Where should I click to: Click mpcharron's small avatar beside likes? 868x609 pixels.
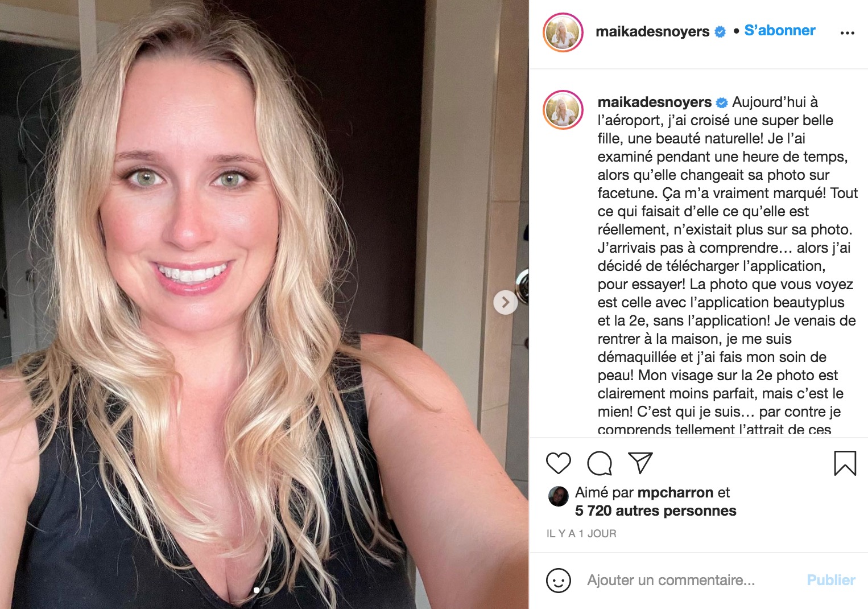(558, 496)
